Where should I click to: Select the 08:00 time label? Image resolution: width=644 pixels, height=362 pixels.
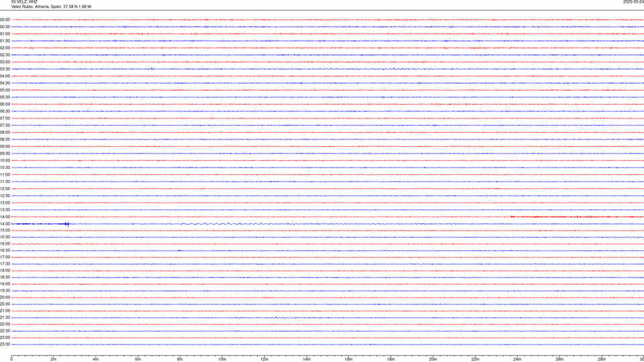click(5, 133)
